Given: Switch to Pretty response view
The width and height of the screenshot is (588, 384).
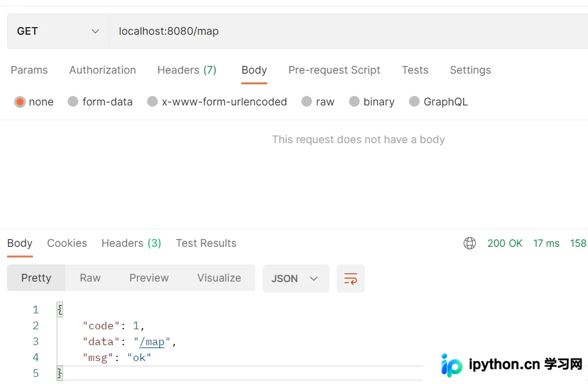Looking at the screenshot, I should point(36,278).
